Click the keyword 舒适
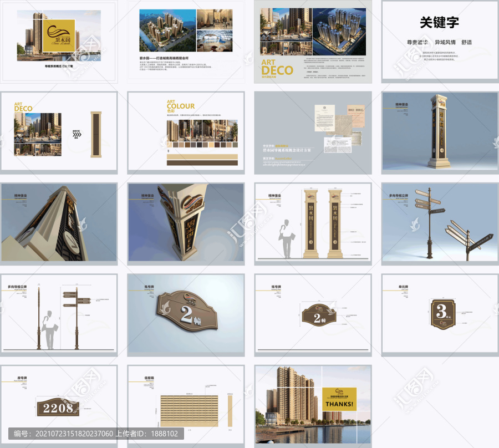The width and height of the screenshot is (499, 448). (x=466, y=42)
